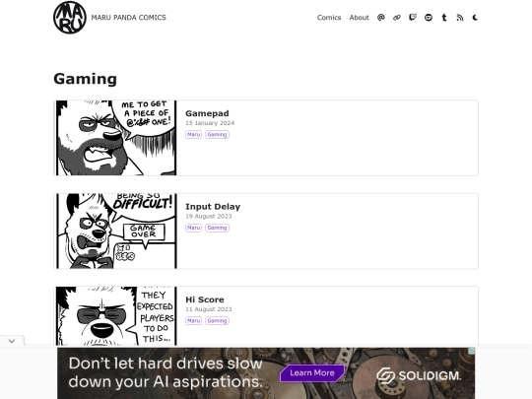
Task: Open the email (@) contact icon
Action: (x=380, y=18)
